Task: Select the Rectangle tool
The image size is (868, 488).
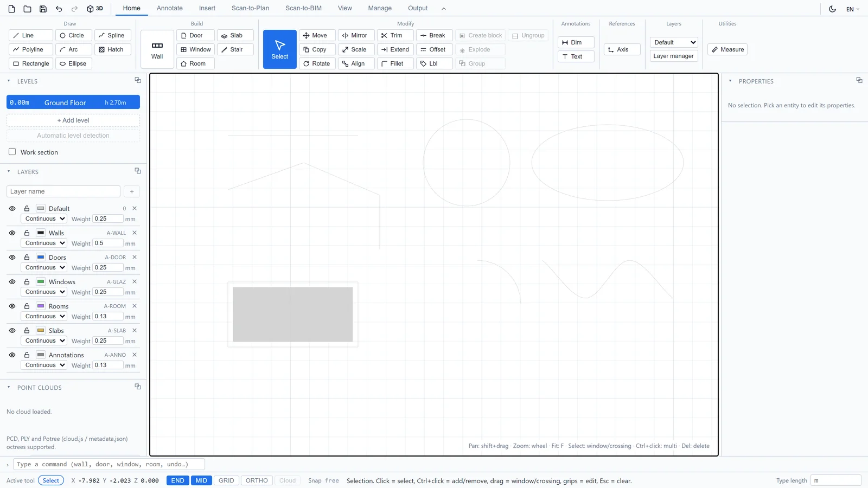Action: [31, 63]
